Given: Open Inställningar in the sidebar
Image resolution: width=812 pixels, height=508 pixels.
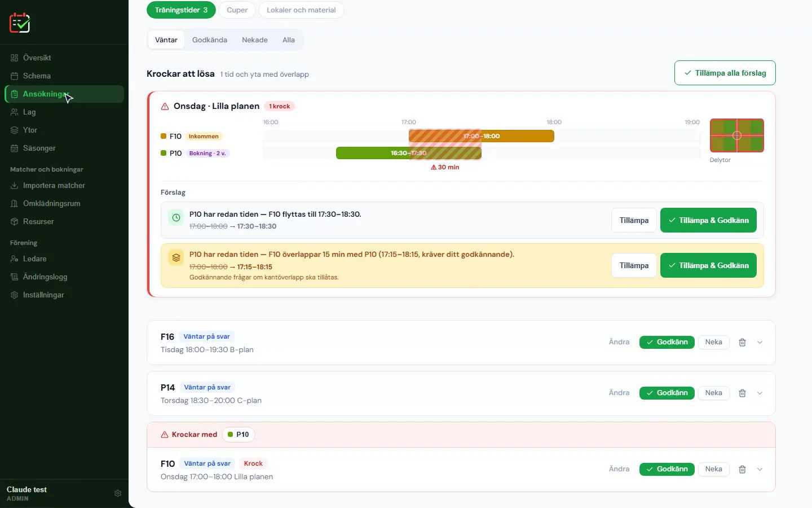Looking at the screenshot, I should point(64,295).
